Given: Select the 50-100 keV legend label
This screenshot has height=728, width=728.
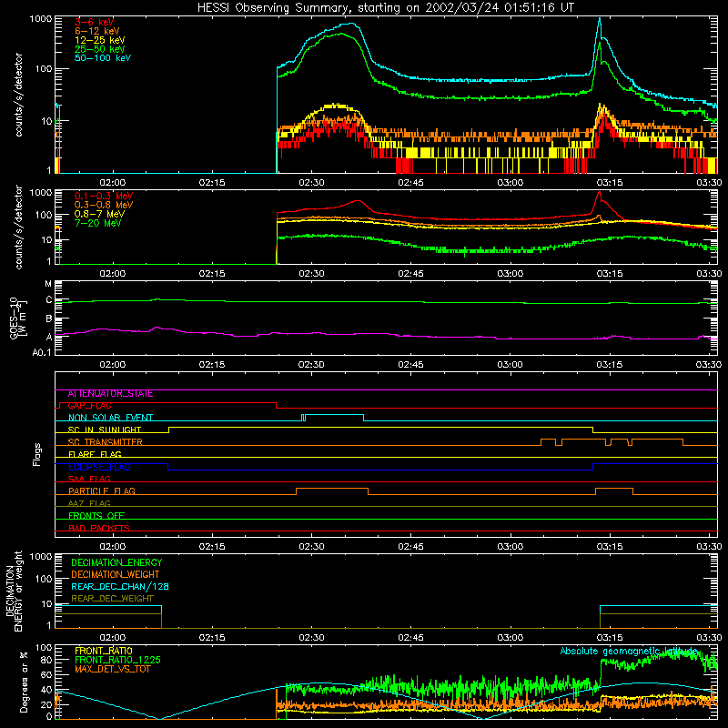Looking at the screenshot, I should click(103, 58).
